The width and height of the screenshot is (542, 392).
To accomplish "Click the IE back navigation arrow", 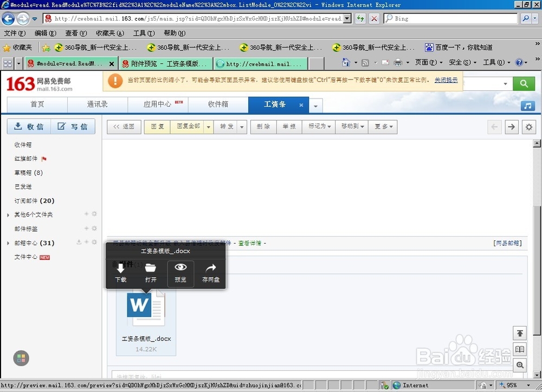I will [x=8, y=18].
